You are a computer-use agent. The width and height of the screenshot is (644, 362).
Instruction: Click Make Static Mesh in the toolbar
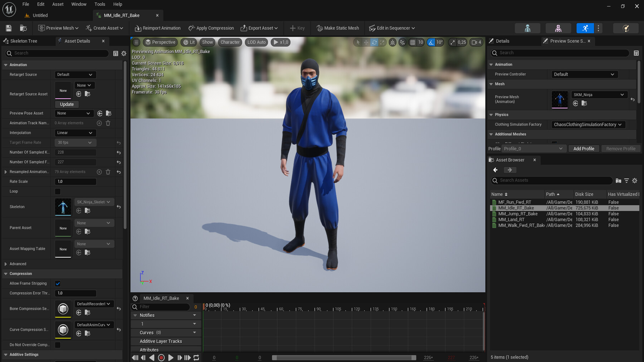[337, 28]
